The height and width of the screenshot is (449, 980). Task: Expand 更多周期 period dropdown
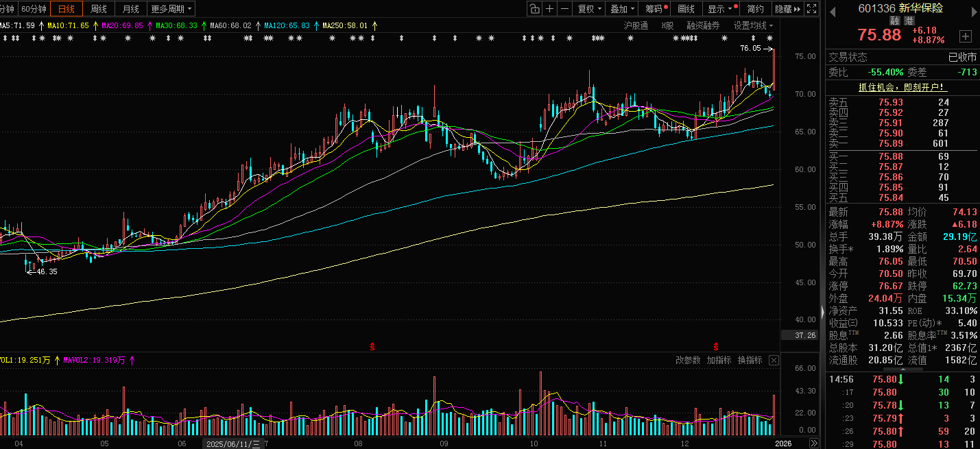click(171, 9)
